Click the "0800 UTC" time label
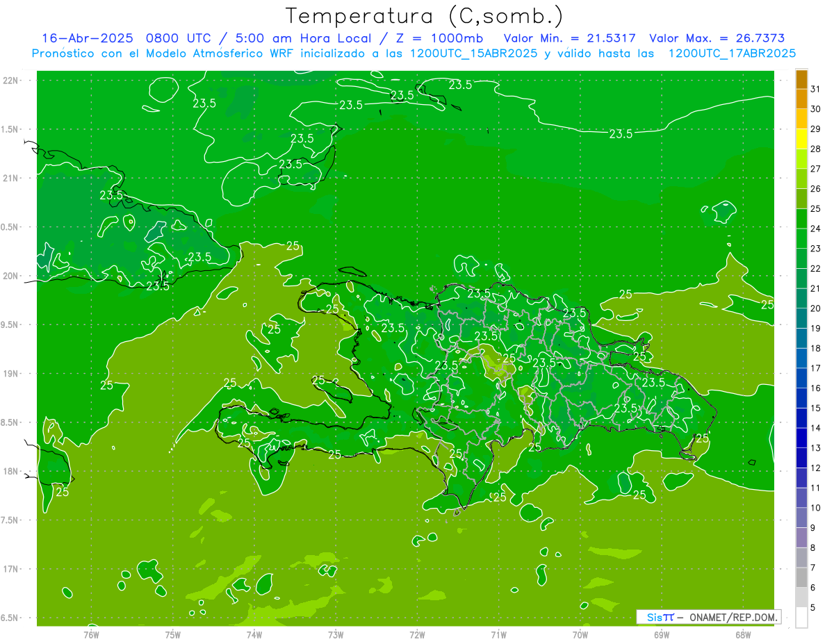The height and width of the screenshot is (644, 834). pos(177,38)
